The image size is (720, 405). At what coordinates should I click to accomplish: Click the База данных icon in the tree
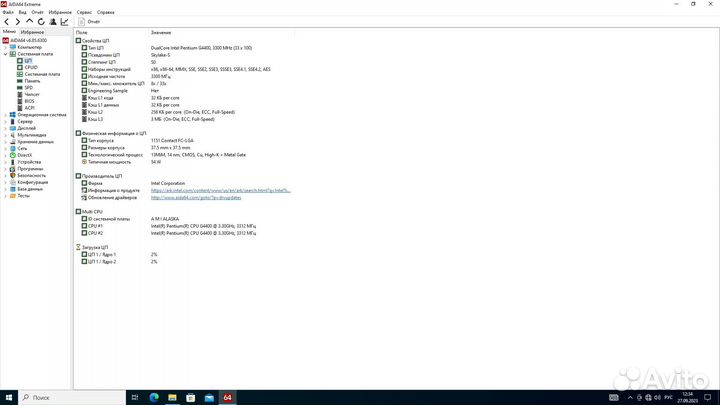[x=13, y=189]
